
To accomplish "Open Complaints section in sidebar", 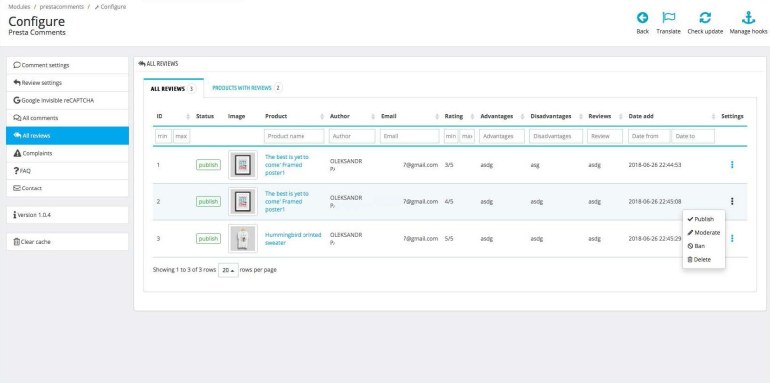I will coord(67,153).
